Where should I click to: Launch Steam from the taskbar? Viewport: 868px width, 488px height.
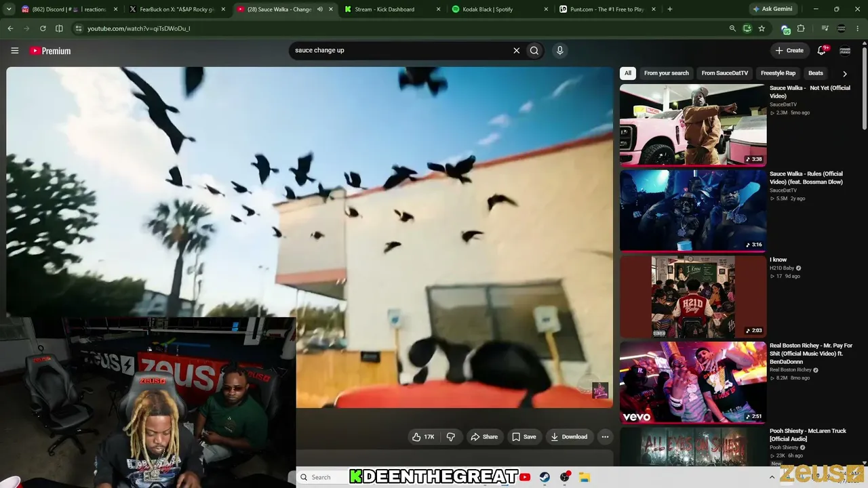point(545,477)
